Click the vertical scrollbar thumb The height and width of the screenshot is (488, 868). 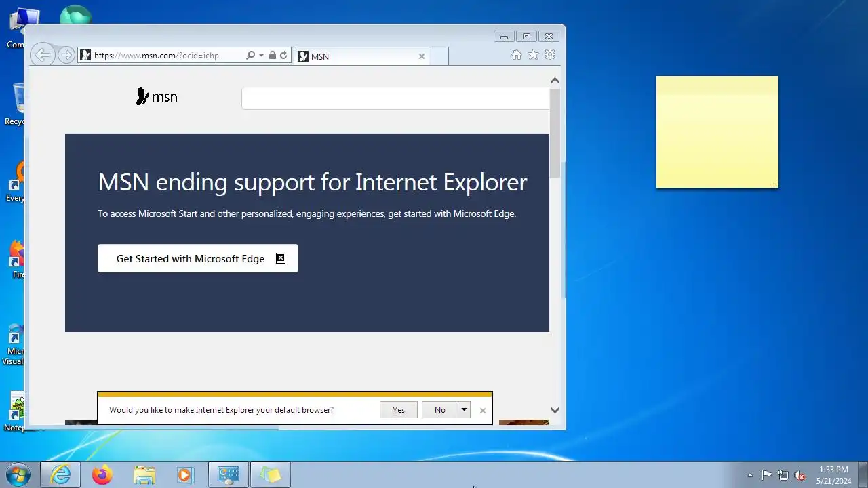555,132
